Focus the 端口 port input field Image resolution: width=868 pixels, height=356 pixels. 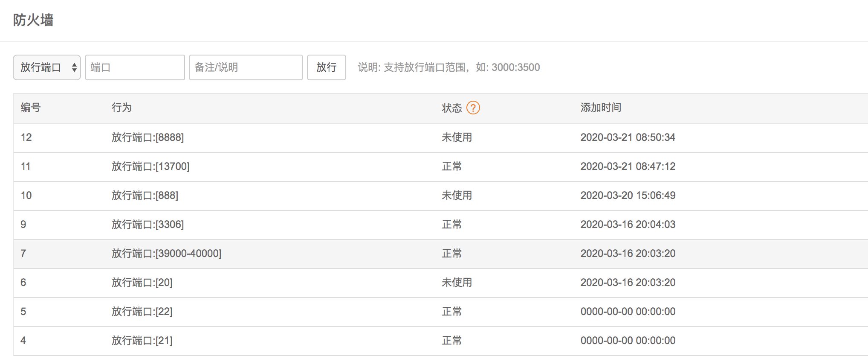135,67
